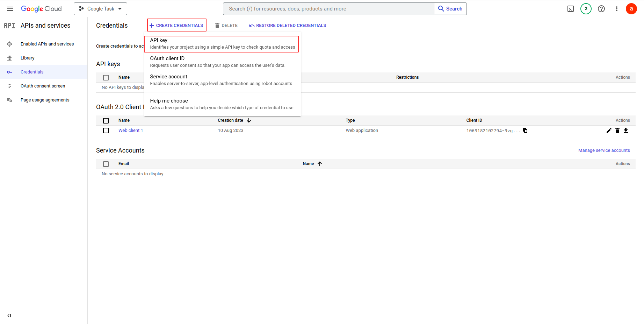
Task: Select API key from the credentials menu
Action: (222, 44)
